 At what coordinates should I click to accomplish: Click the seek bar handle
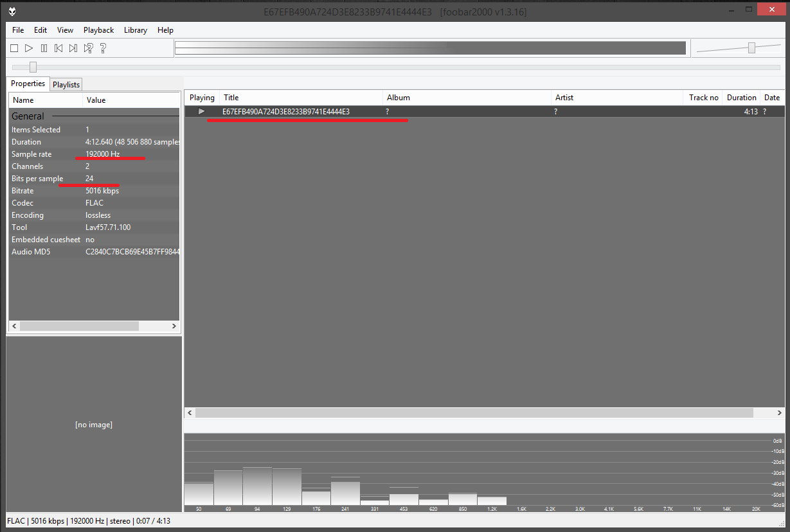(33, 67)
